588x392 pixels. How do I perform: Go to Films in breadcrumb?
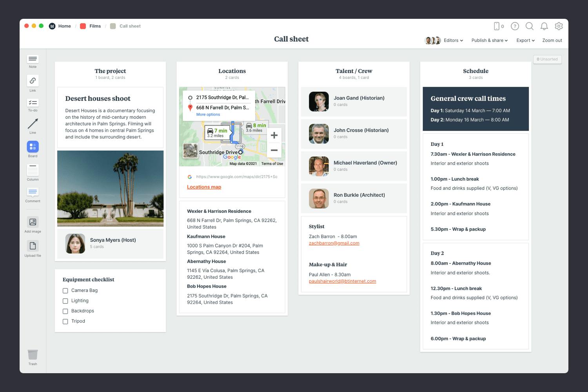[x=95, y=26]
